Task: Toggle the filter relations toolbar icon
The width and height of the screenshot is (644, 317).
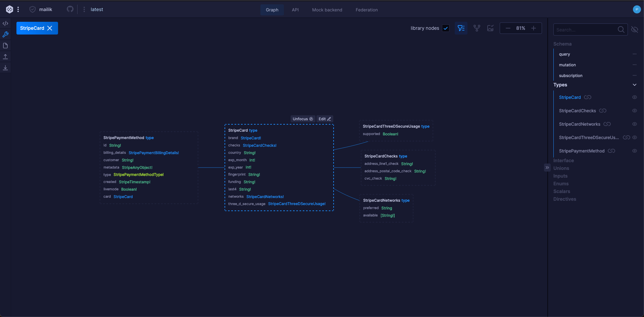Action: [461, 28]
